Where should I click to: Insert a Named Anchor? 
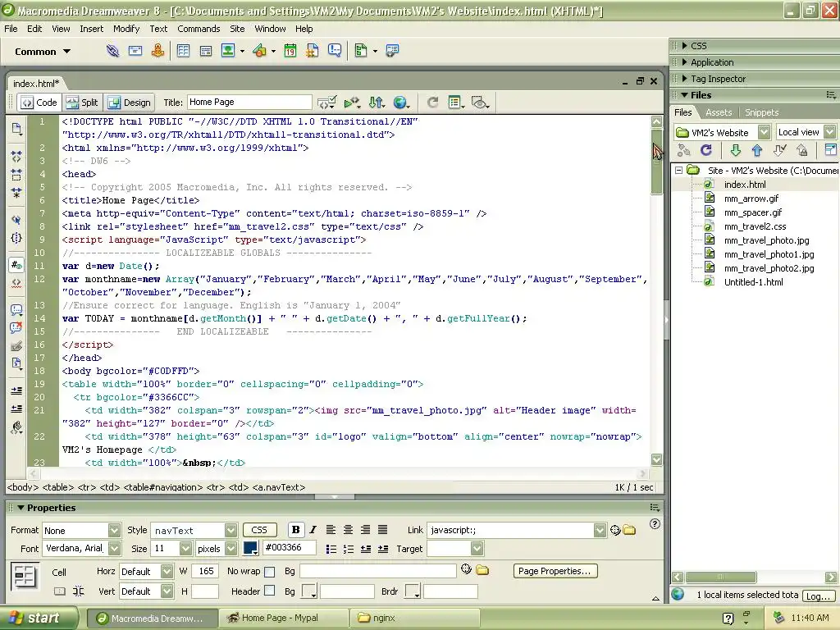[157, 51]
